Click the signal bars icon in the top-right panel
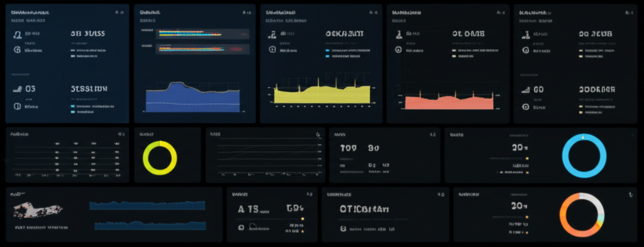 [x=525, y=89]
